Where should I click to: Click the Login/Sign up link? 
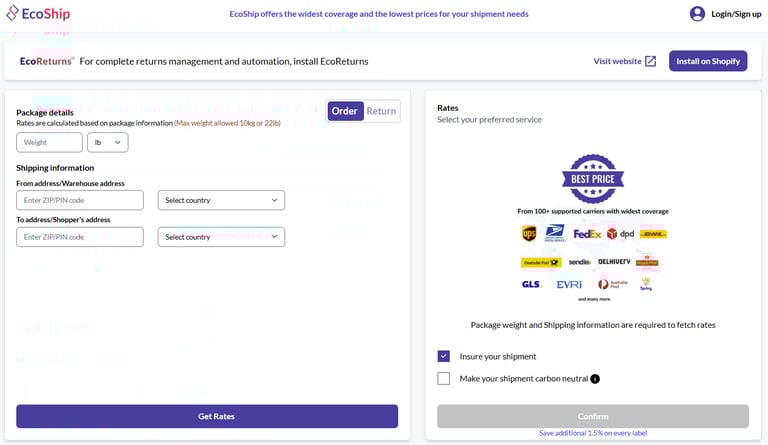tap(736, 14)
